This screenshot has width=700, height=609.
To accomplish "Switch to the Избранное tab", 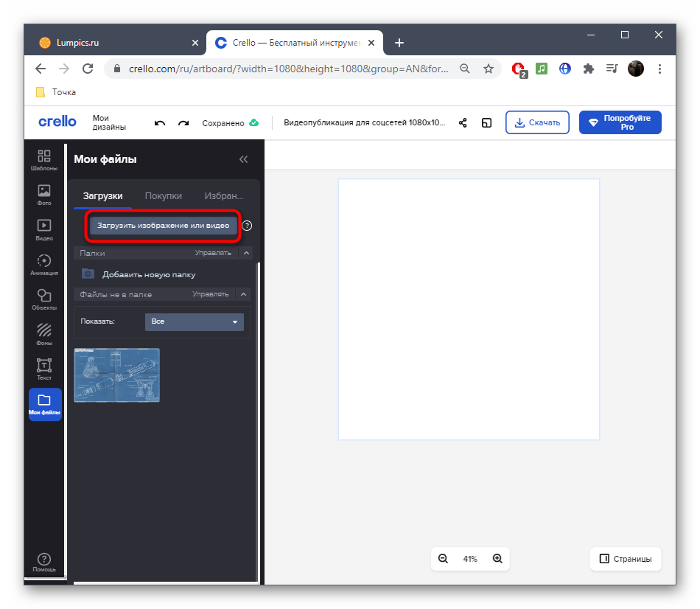I will pyautogui.click(x=223, y=195).
